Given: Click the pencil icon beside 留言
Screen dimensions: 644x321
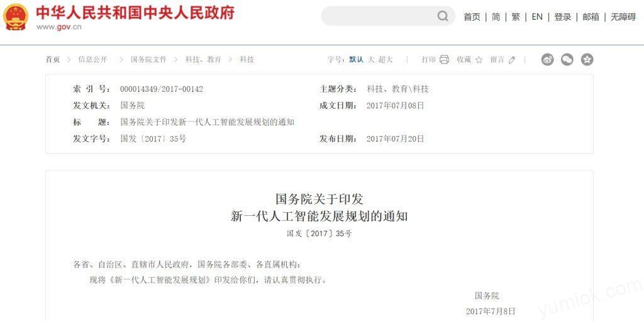Looking at the screenshot, I should click(x=512, y=60).
